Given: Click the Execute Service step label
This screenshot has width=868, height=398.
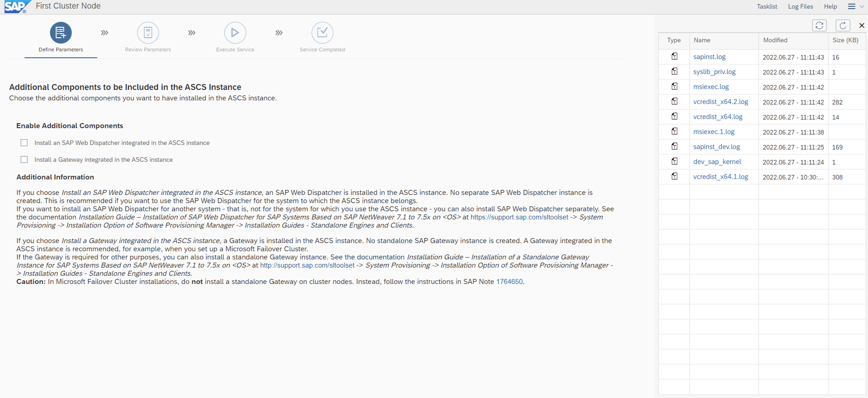Looking at the screenshot, I should point(235,50).
